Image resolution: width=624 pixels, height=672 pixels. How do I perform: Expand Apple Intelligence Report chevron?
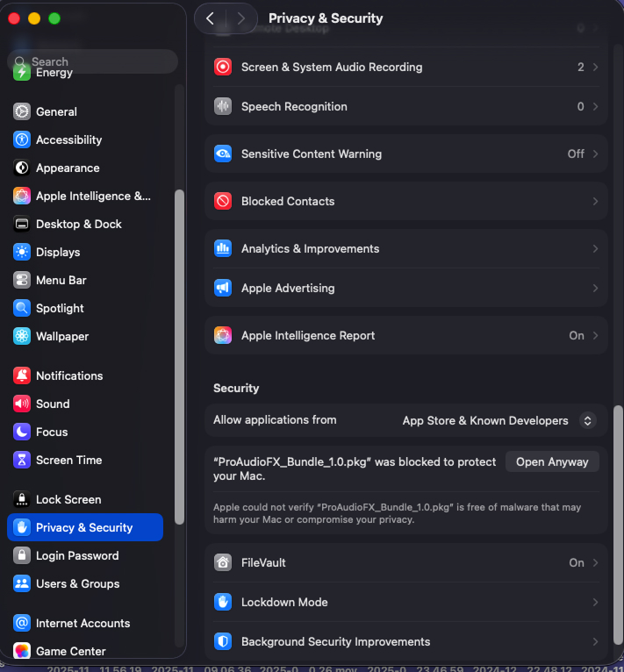click(x=595, y=336)
